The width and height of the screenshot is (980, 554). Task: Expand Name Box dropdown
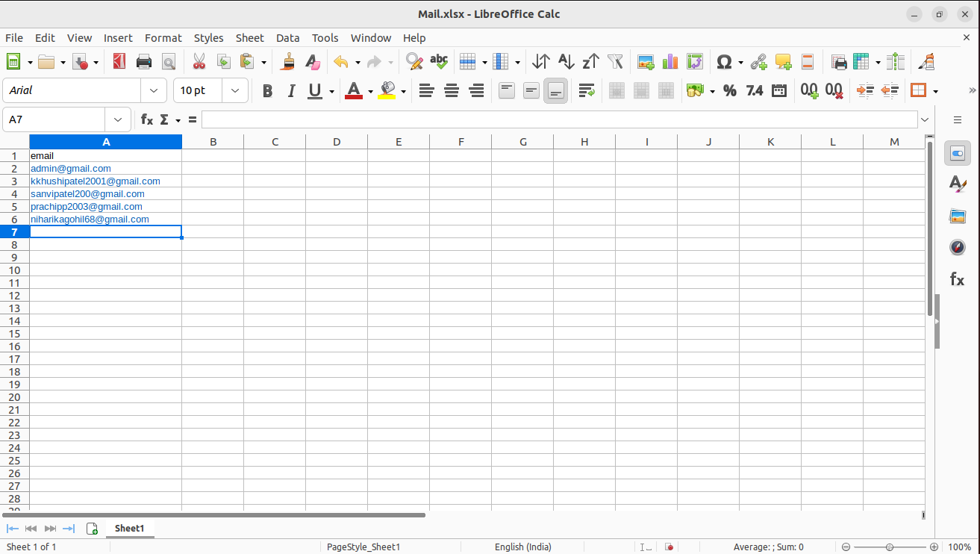pos(118,119)
